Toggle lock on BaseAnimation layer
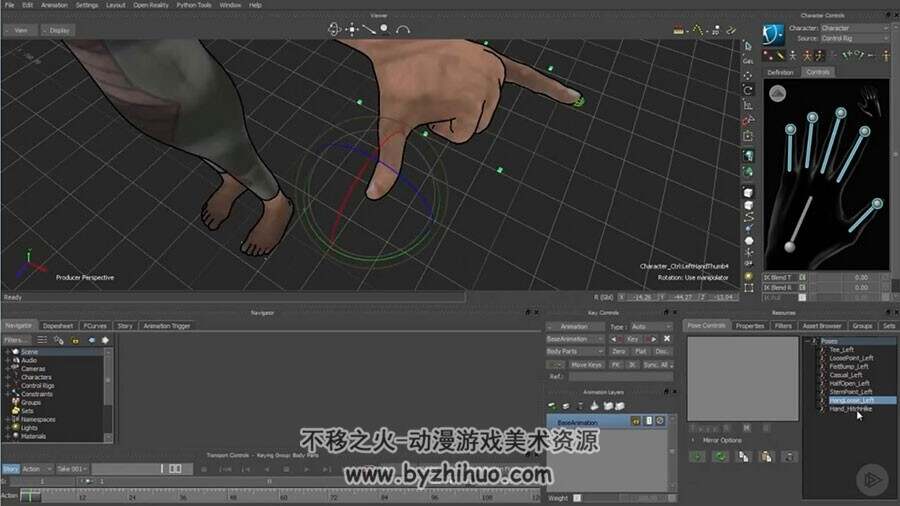 [636, 421]
